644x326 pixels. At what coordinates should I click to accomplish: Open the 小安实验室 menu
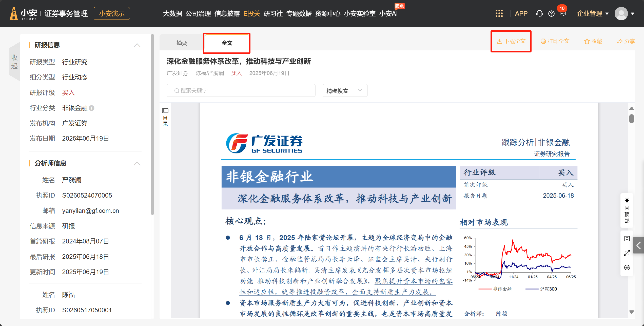pyautogui.click(x=360, y=13)
